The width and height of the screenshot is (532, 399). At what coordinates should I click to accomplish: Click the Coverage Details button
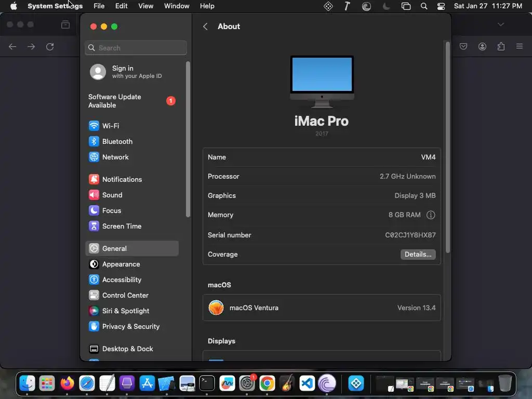(418, 255)
